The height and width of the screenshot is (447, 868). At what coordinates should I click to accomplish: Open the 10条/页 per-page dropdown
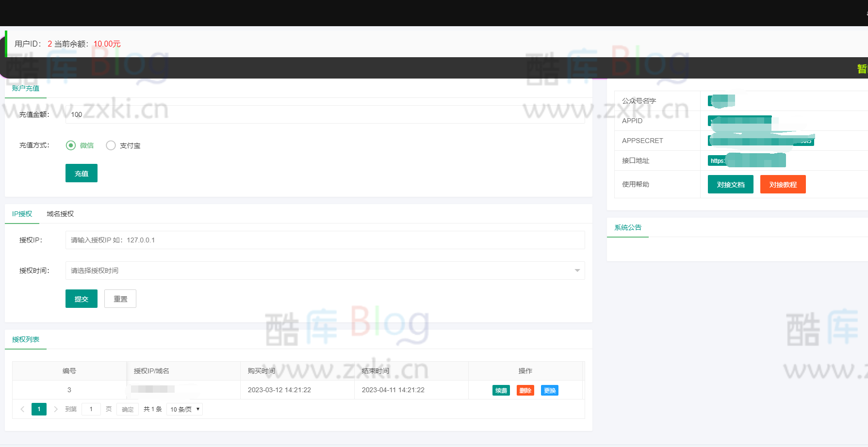pos(184,409)
